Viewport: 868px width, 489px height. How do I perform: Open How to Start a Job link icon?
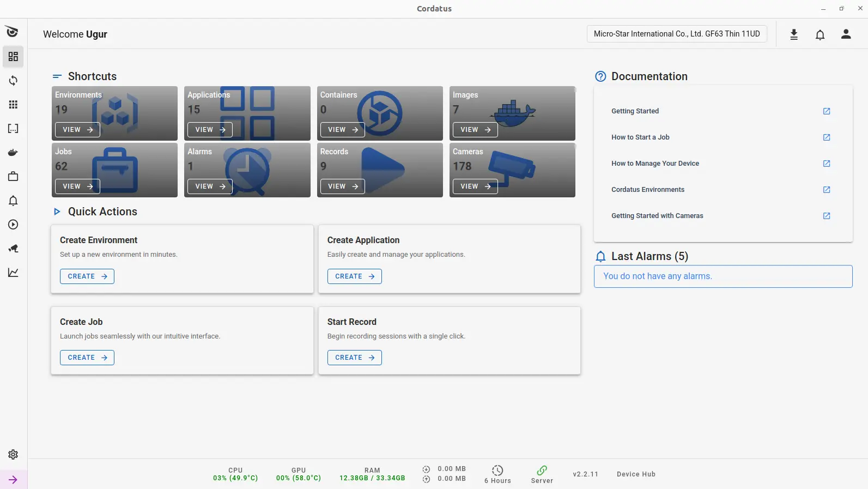(x=827, y=137)
